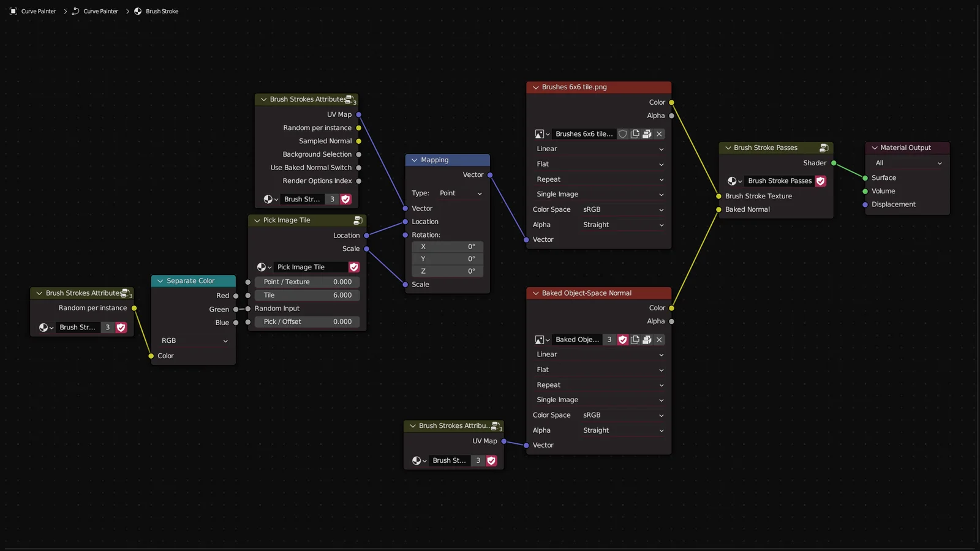Toggle the fake user shield on Brush Stroke Passes
Screen dimensions: 980x551
[x=821, y=181]
